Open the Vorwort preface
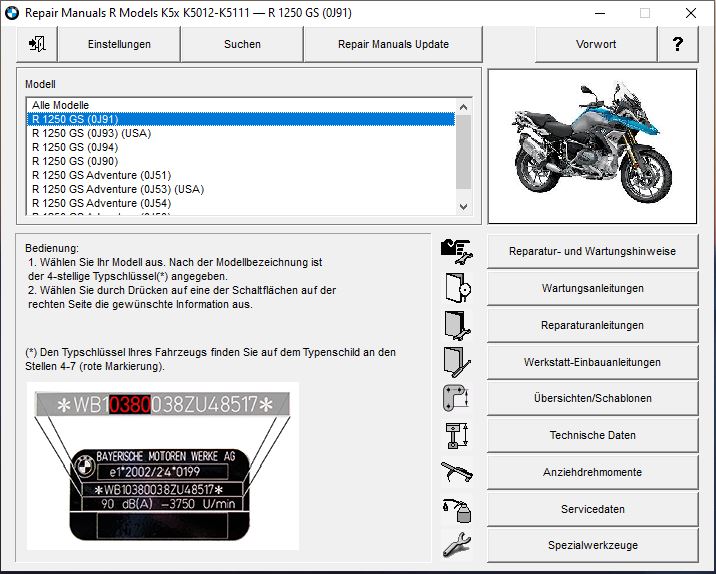716x574 pixels. coord(596,44)
